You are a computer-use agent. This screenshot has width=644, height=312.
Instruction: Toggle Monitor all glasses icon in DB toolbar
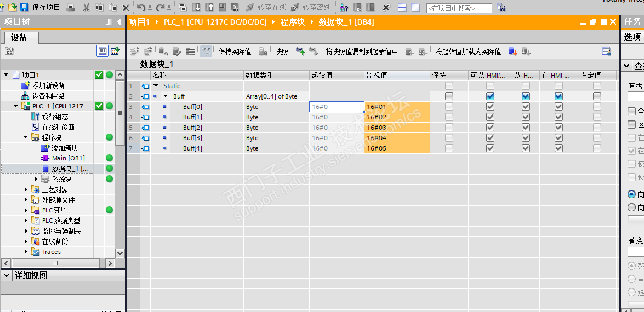(x=206, y=51)
